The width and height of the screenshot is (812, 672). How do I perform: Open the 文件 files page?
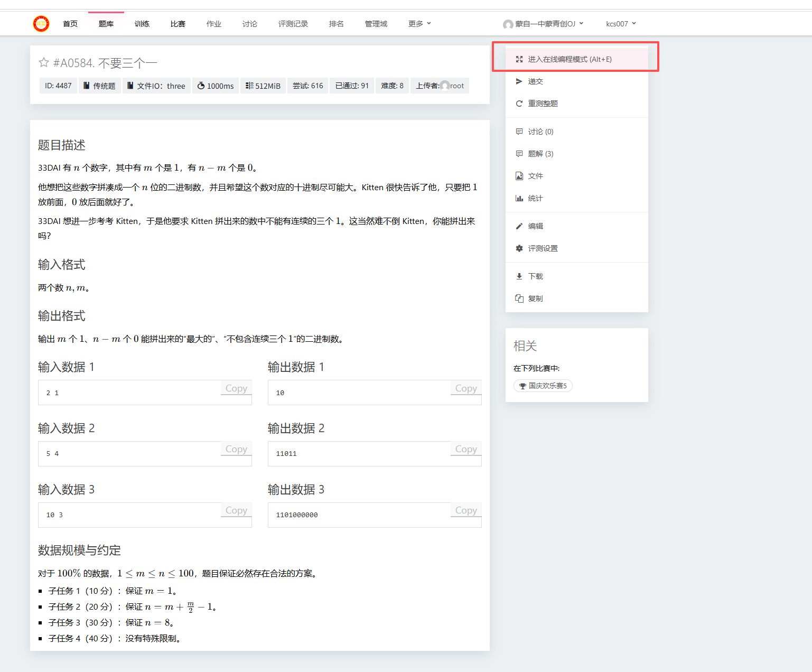(x=535, y=176)
